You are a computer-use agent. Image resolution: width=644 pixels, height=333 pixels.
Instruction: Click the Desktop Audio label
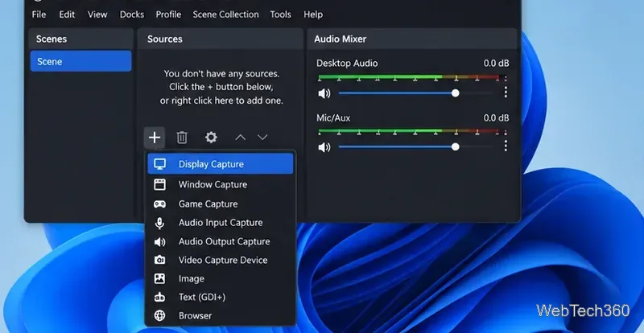coord(347,64)
